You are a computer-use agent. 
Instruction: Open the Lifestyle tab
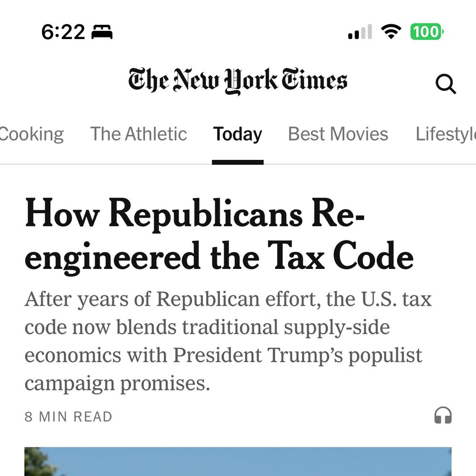click(446, 135)
